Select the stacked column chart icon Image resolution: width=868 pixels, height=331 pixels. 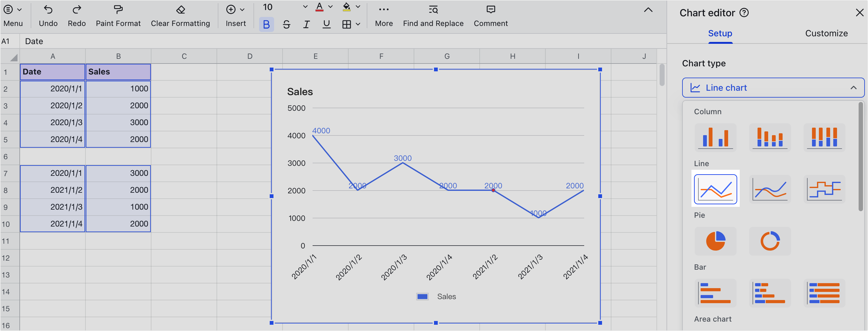[x=770, y=138]
